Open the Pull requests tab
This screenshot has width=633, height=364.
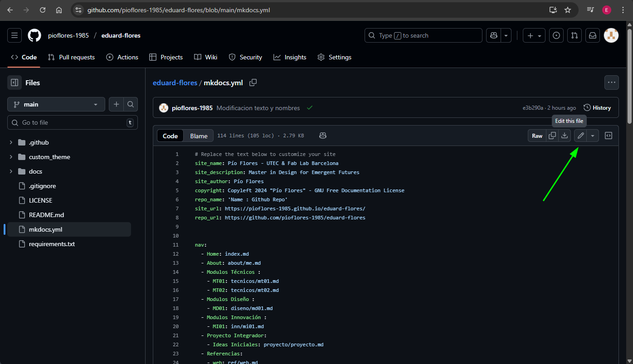(72, 57)
